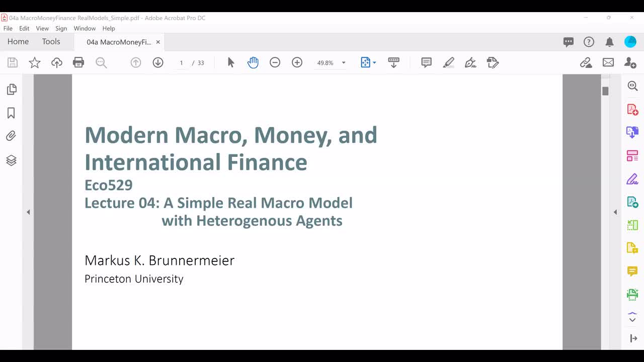This screenshot has height=362, width=644.
Task: Click the Markus K. Brunnermeier author text
Action: 159,260
